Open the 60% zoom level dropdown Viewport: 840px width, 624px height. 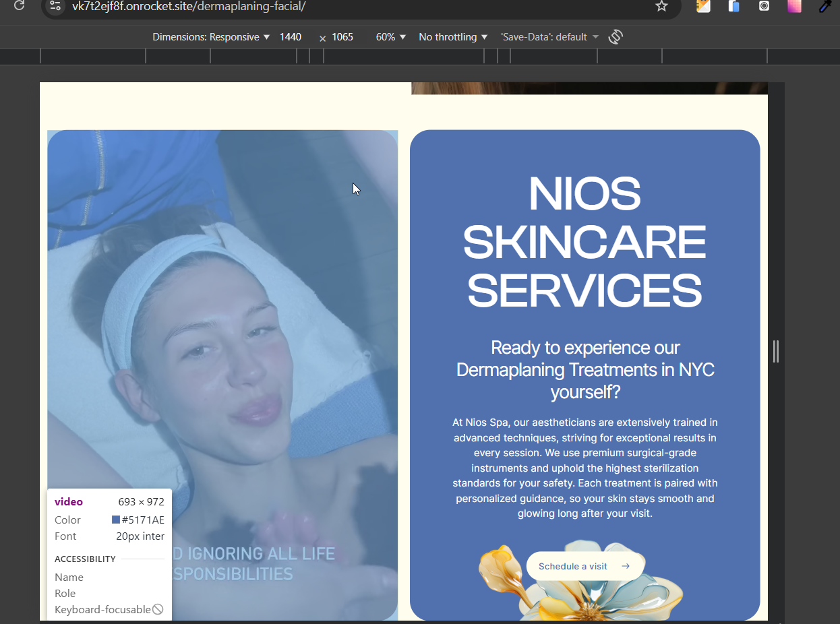391,37
